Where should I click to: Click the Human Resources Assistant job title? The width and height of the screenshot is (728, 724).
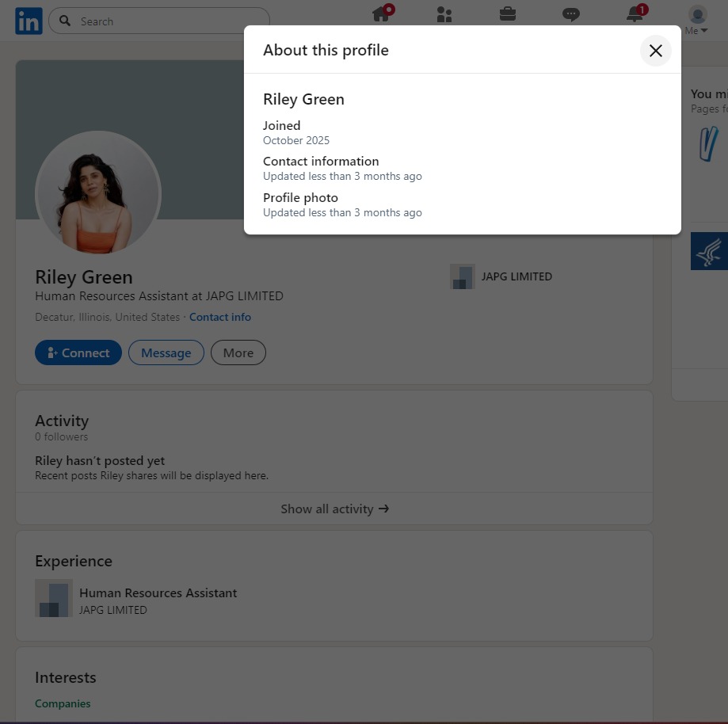158,593
